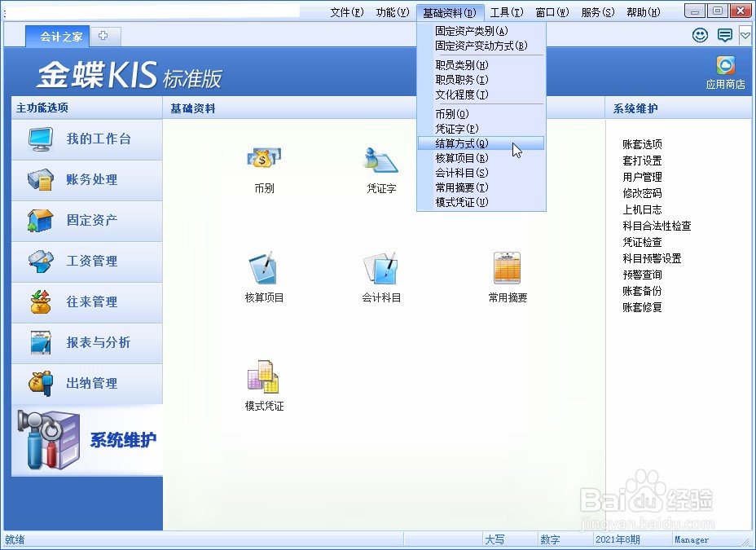Viewport: 756px width, 550px height.
Task: Expand the top-right dropdown arrow
Action: point(745,35)
